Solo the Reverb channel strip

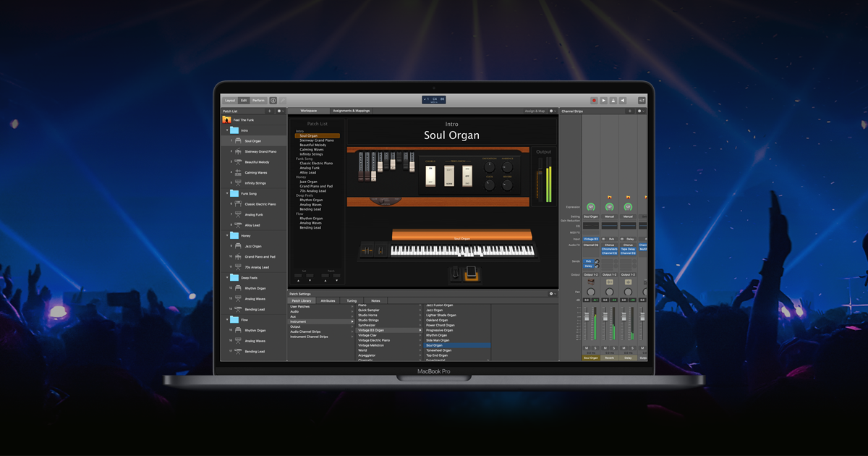click(613, 347)
